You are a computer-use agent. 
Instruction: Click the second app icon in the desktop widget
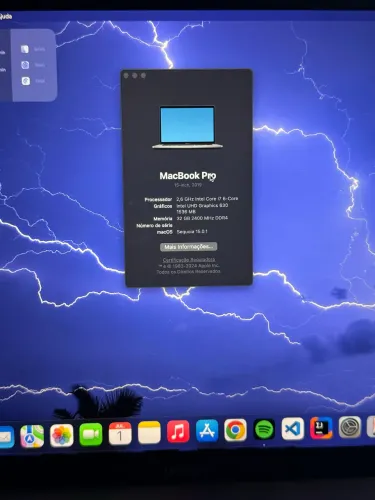point(25,65)
